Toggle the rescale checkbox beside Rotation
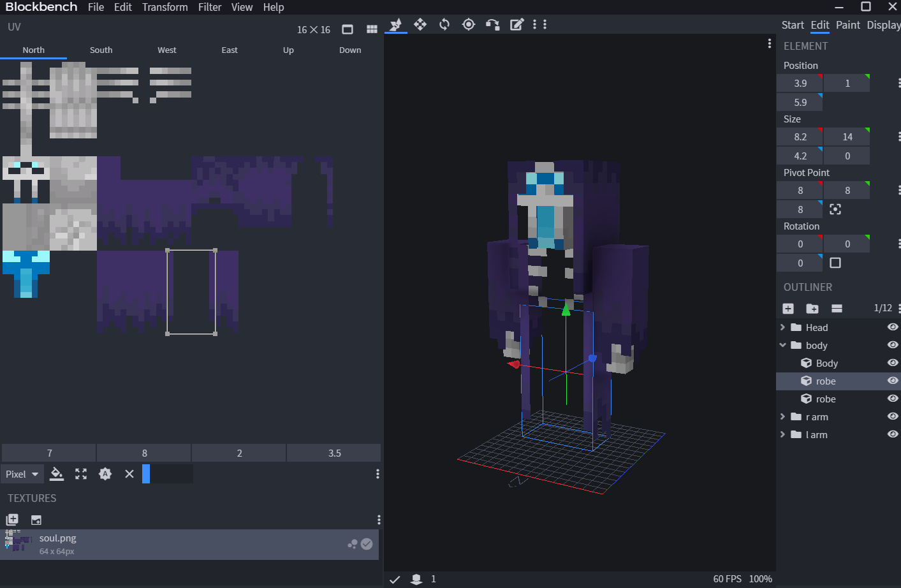Viewport: 901px width, 588px height. pyautogui.click(x=835, y=263)
